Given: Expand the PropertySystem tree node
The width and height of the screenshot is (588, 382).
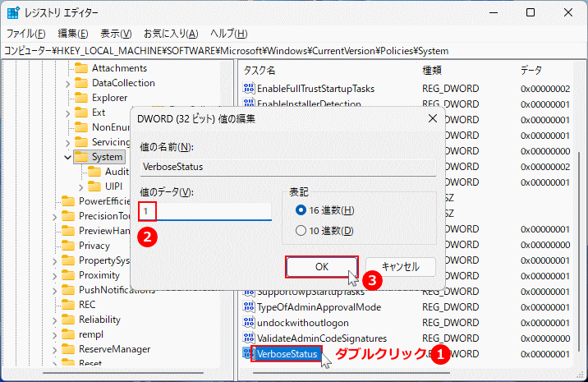Looking at the screenshot, I should click(x=54, y=260).
